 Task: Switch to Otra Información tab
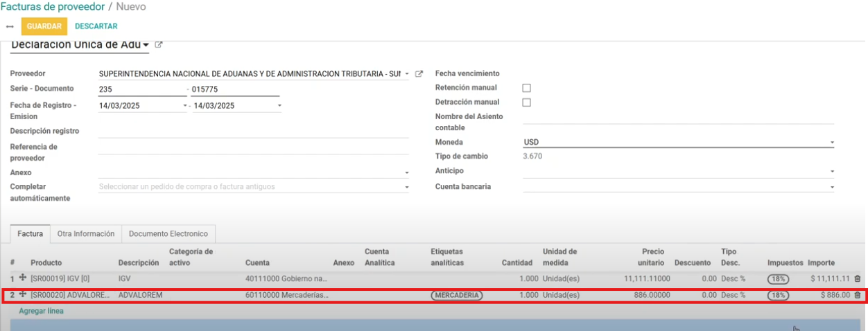86,234
